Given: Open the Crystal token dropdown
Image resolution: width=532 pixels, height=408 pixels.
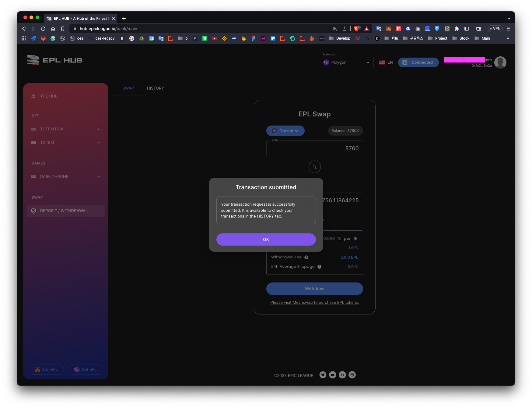Looking at the screenshot, I should click(285, 131).
